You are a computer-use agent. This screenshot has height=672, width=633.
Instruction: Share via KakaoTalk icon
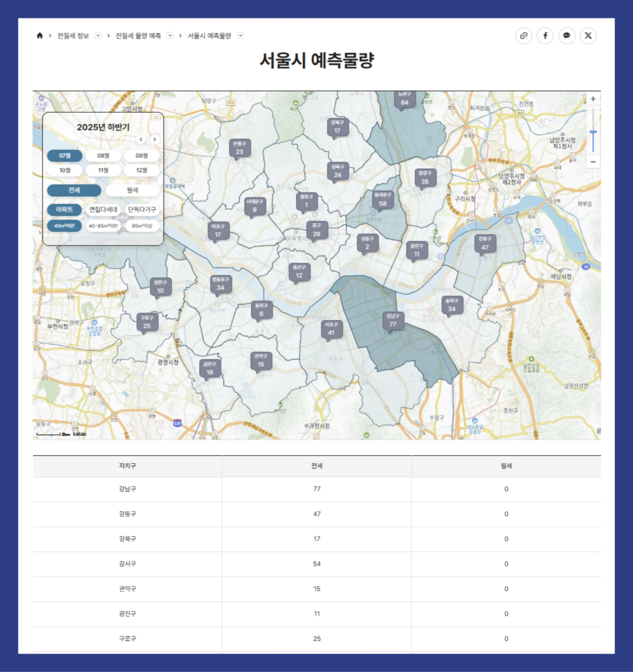tap(567, 36)
